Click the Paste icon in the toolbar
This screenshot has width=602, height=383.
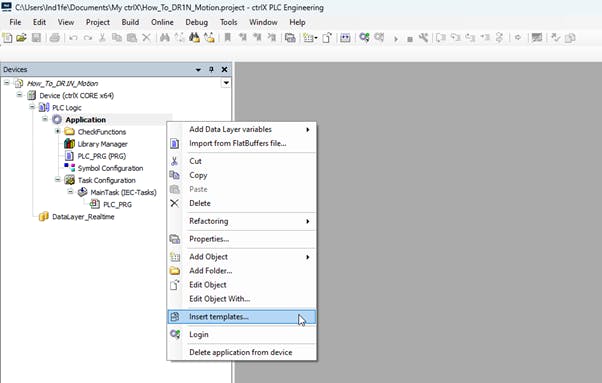click(x=132, y=38)
